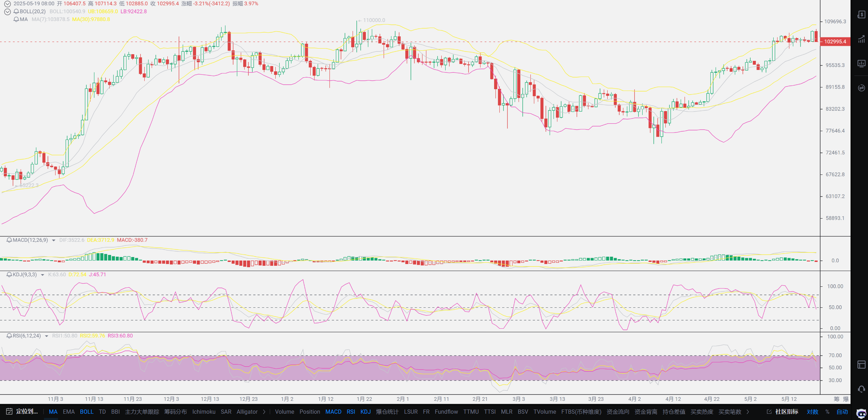Open community indicators (社区指标)
Viewport: 868px width, 420px height.
(x=786, y=412)
